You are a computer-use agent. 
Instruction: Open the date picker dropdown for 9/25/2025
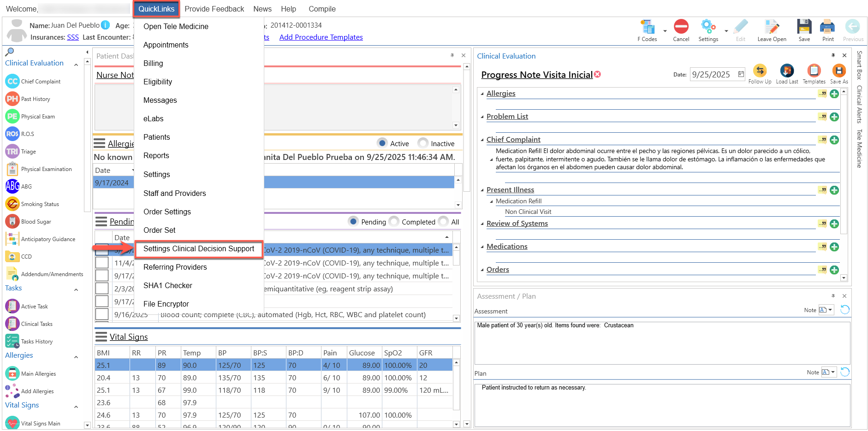point(741,74)
